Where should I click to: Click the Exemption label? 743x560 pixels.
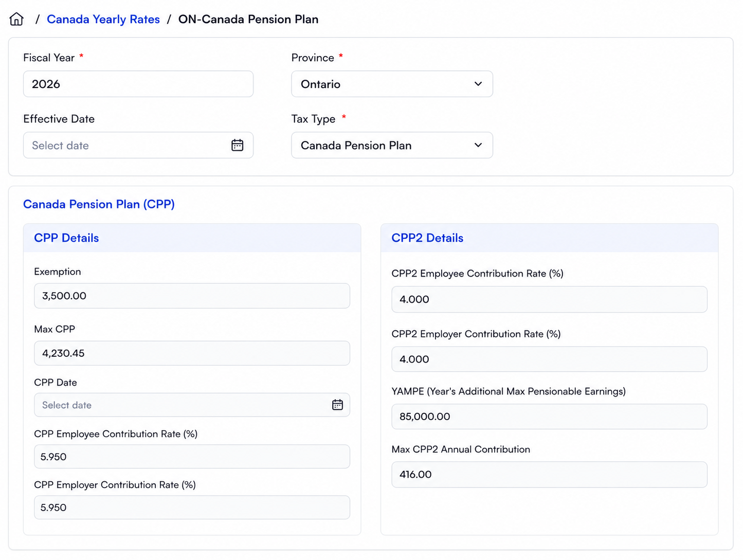click(x=58, y=272)
